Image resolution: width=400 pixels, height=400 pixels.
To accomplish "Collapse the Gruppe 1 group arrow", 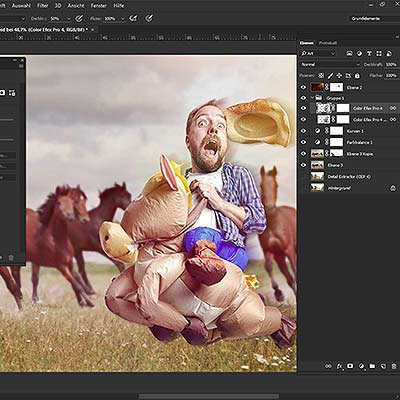I will pyautogui.click(x=312, y=98).
